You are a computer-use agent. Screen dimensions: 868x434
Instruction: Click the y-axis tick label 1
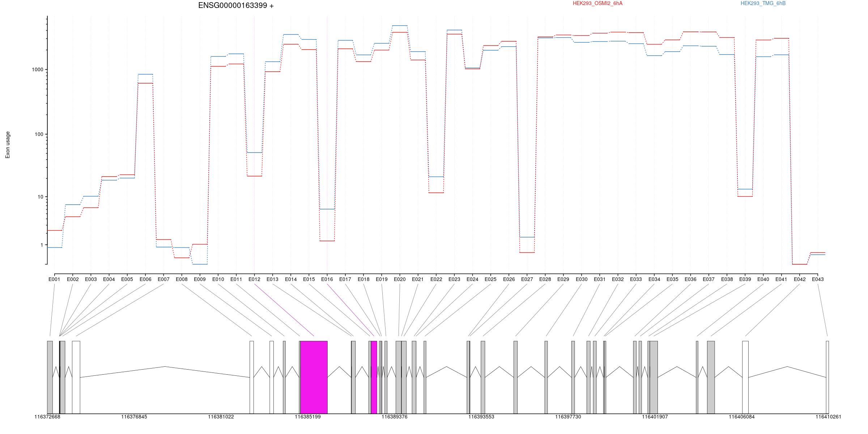tap(42, 245)
